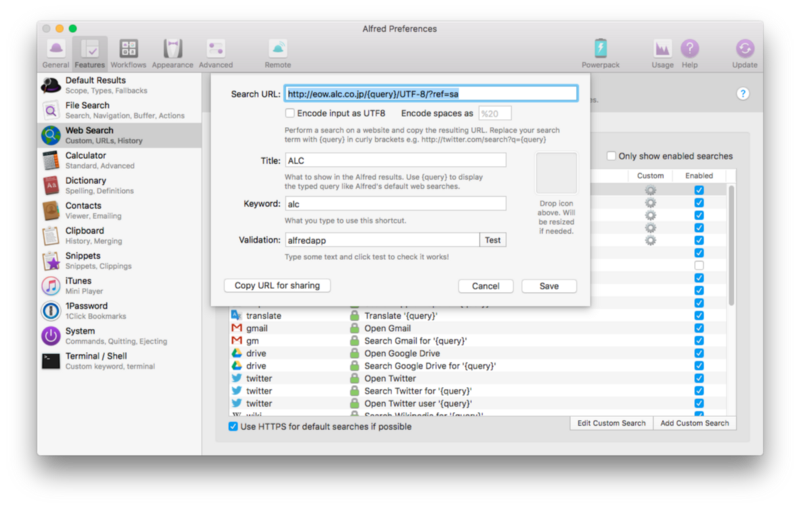Open the File Search feature
The height and width of the screenshot is (508, 800).
coord(119,110)
